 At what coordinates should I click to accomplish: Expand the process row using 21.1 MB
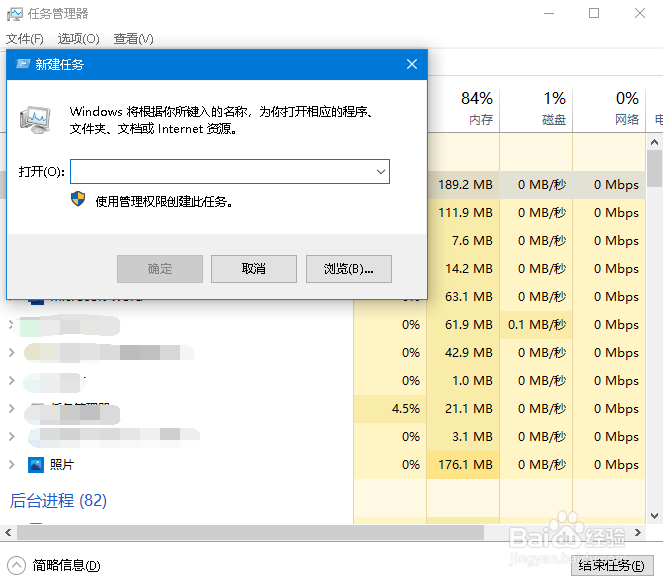tap(11, 409)
